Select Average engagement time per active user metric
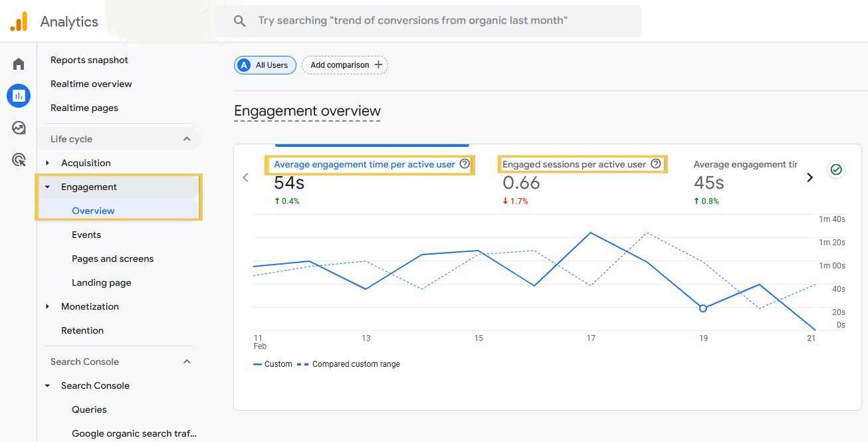Screen dimensions: 868x442 (x=364, y=164)
